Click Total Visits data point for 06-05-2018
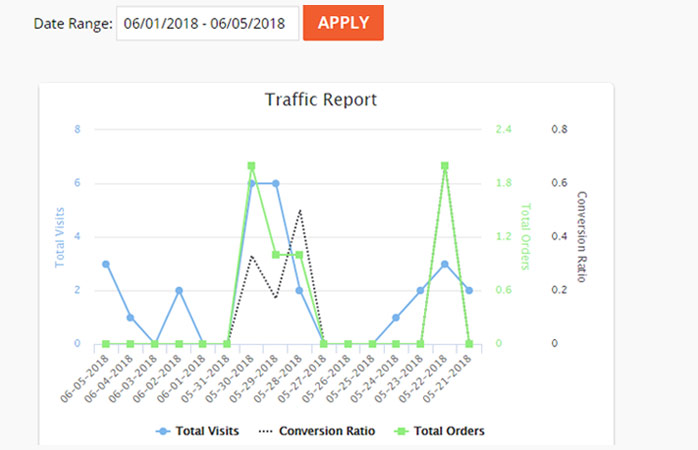The width and height of the screenshot is (698, 450). (106, 264)
